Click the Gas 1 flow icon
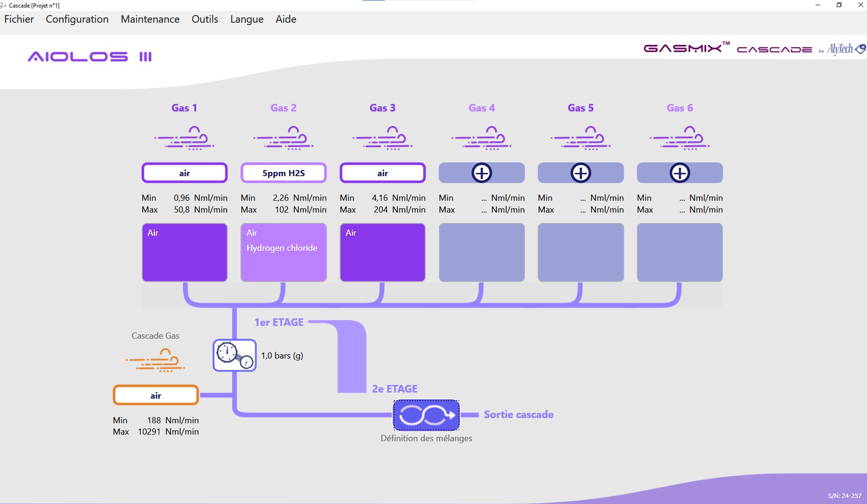This screenshot has width=867, height=504. coord(184,137)
